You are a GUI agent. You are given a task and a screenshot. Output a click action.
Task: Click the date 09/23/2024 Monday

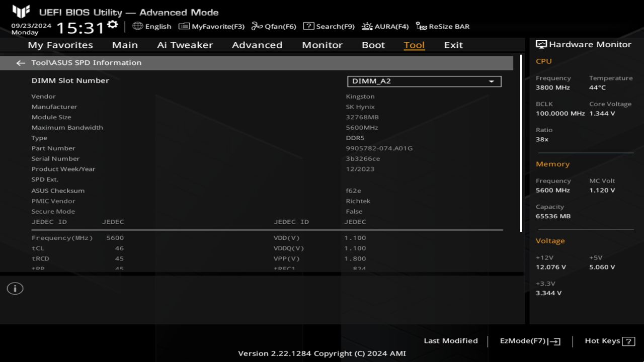click(31, 29)
